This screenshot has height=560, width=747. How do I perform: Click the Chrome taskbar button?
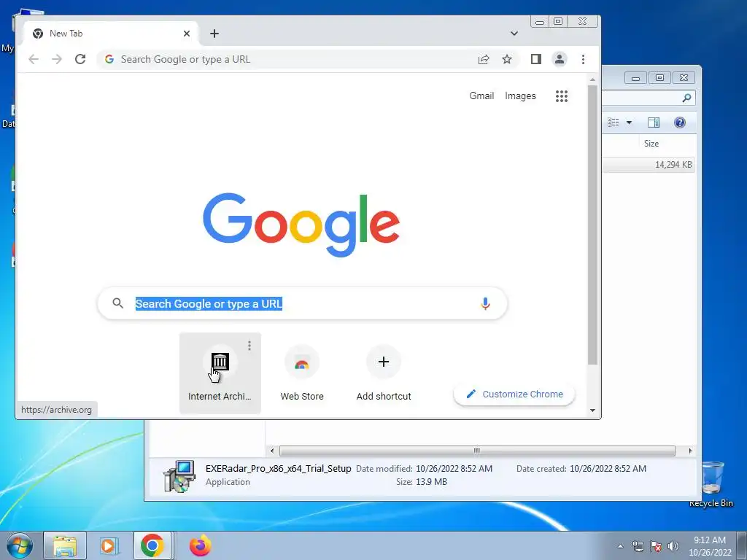click(152, 545)
